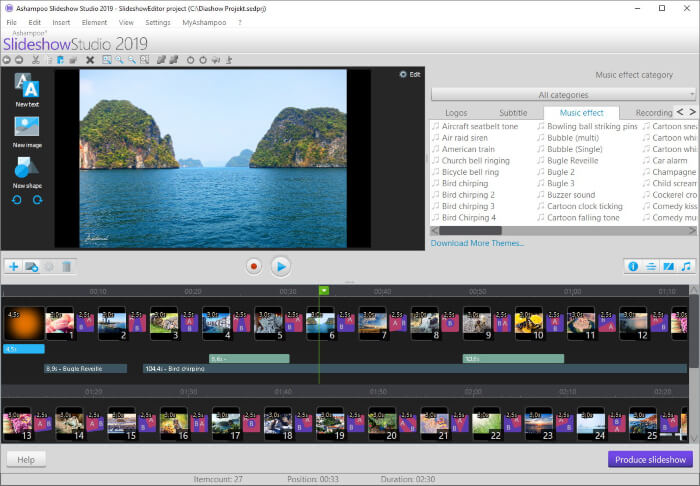
Task: Open Download More Themes link
Action: coord(477,243)
